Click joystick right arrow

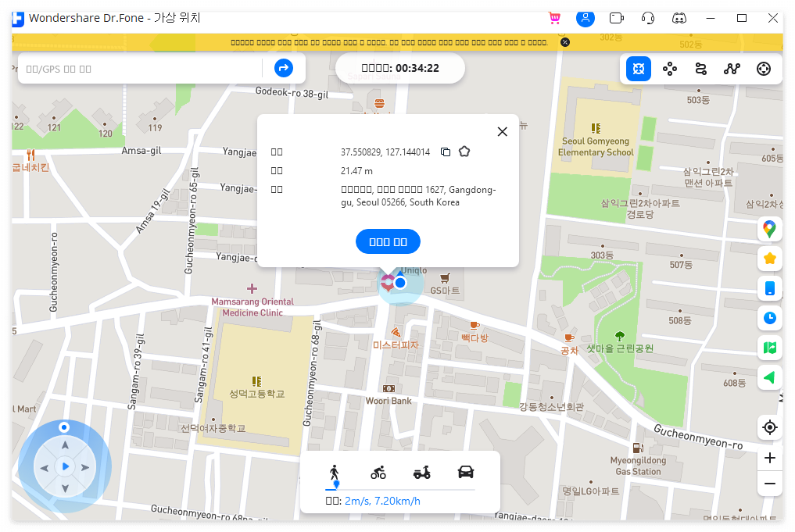[x=85, y=468]
